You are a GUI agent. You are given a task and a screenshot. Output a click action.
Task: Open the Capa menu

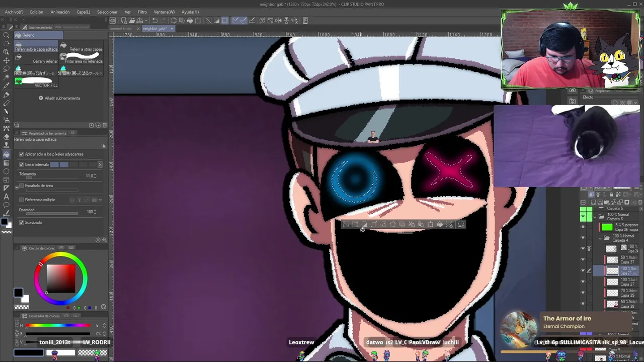click(x=83, y=12)
